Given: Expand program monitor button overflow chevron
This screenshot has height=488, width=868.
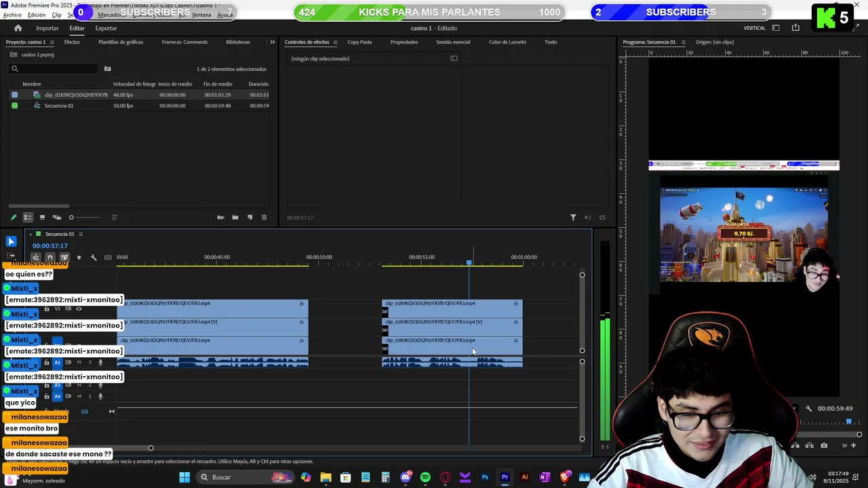Looking at the screenshot, I should (x=844, y=445).
